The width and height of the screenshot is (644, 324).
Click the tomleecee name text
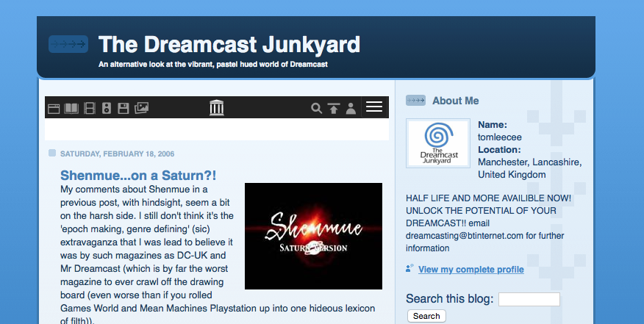499,137
